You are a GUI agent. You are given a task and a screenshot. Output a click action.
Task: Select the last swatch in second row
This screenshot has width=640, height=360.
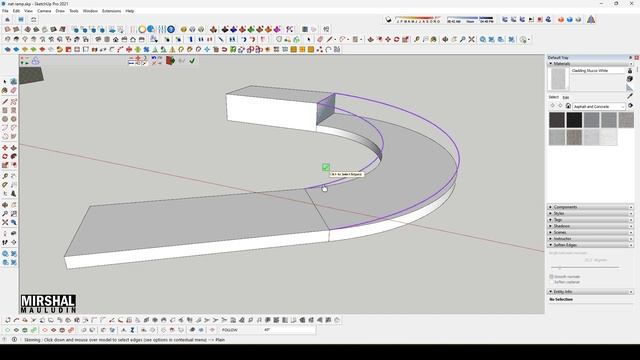pyautogui.click(x=609, y=138)
